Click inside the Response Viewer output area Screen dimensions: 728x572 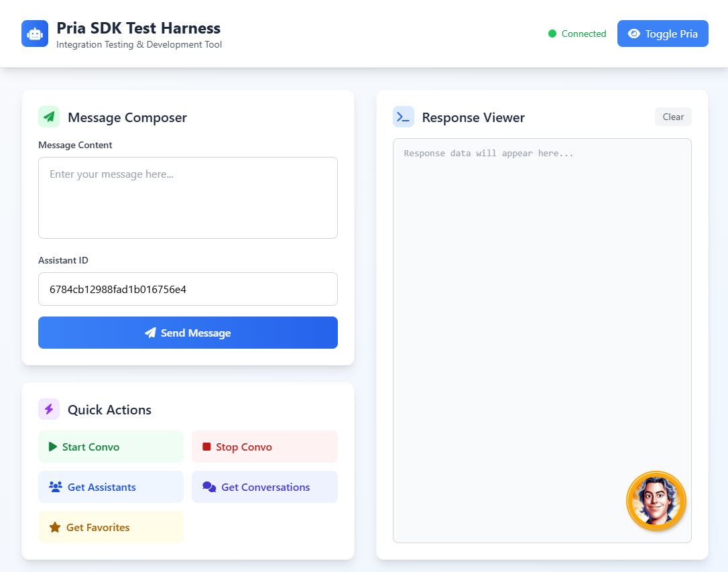click(542, 341)
